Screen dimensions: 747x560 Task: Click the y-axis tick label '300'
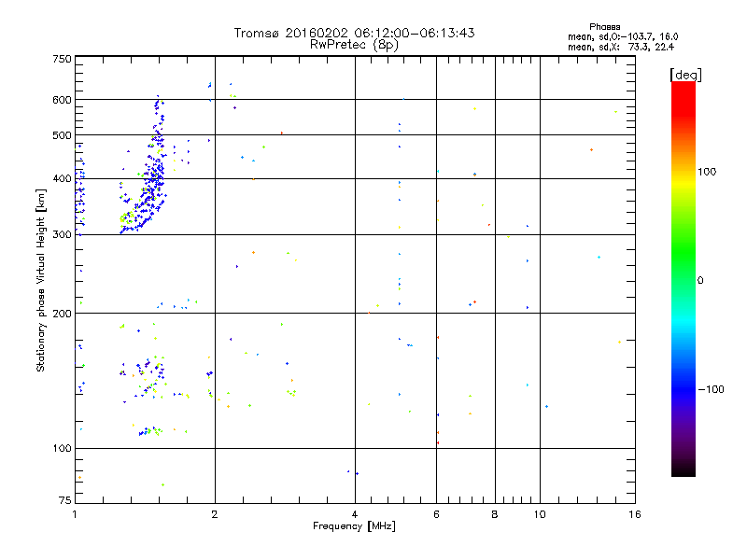pos(62,235)
